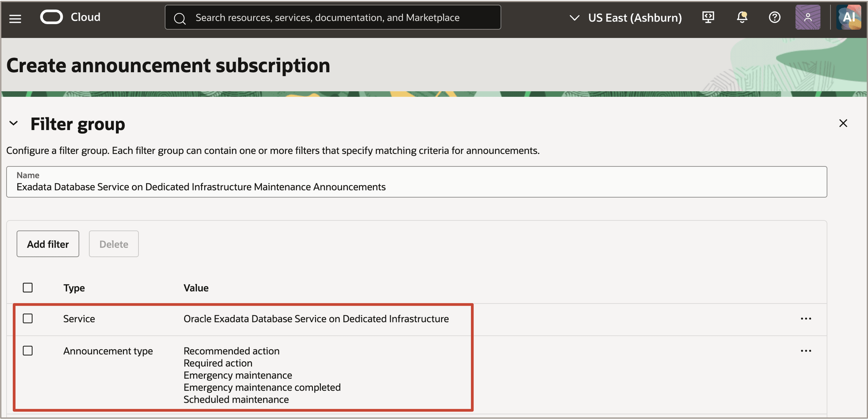868x419 pixels.
Task: Click the 'Cloud' brand text
Action: pos(86,17)
